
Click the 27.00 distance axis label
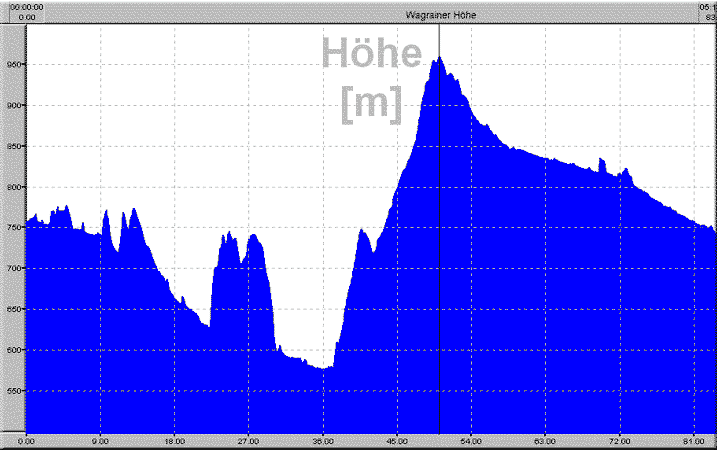coord(248,441)
